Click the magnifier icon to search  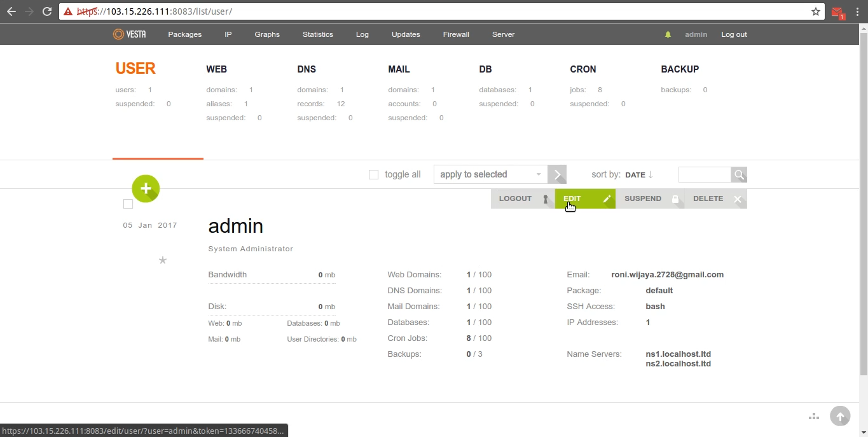738,174
